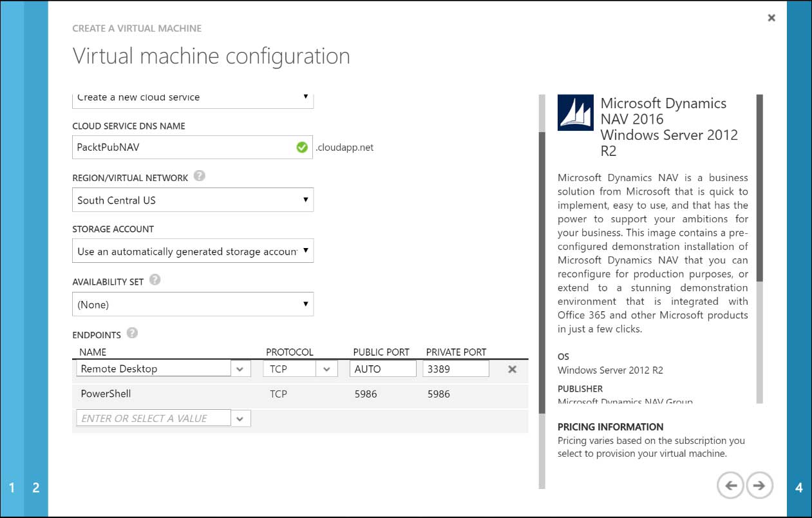812x518 pixels.
Task: Click the Microsoft Dynamics NAV logo
Action: coord(575,111)
